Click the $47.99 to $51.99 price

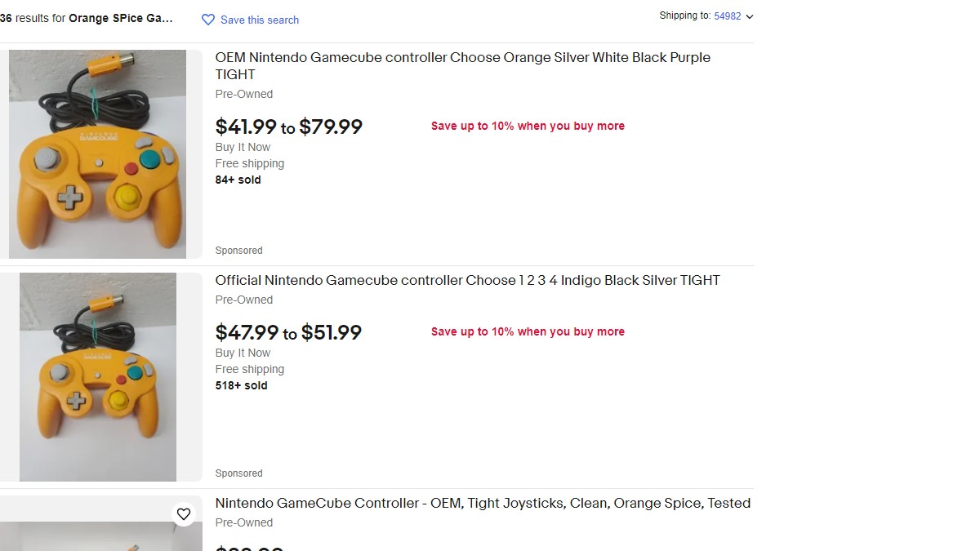click(x=288, y=332)
